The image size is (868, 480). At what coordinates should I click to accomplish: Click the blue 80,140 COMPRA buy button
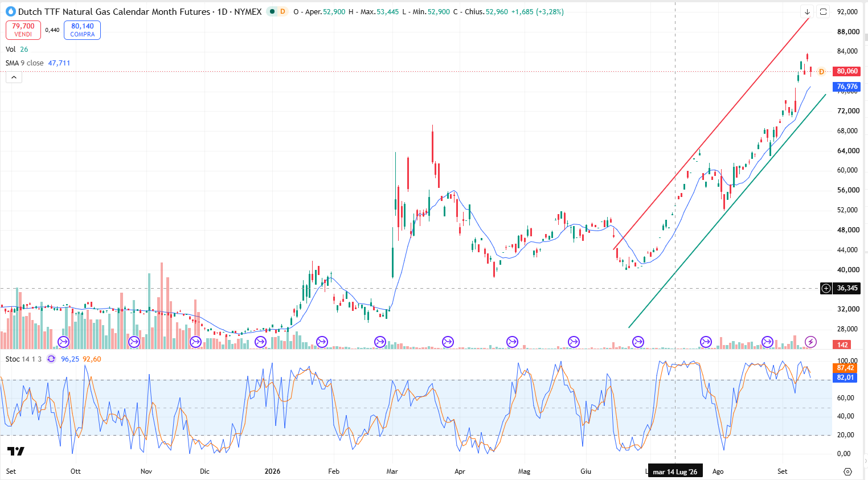(83, 30)
